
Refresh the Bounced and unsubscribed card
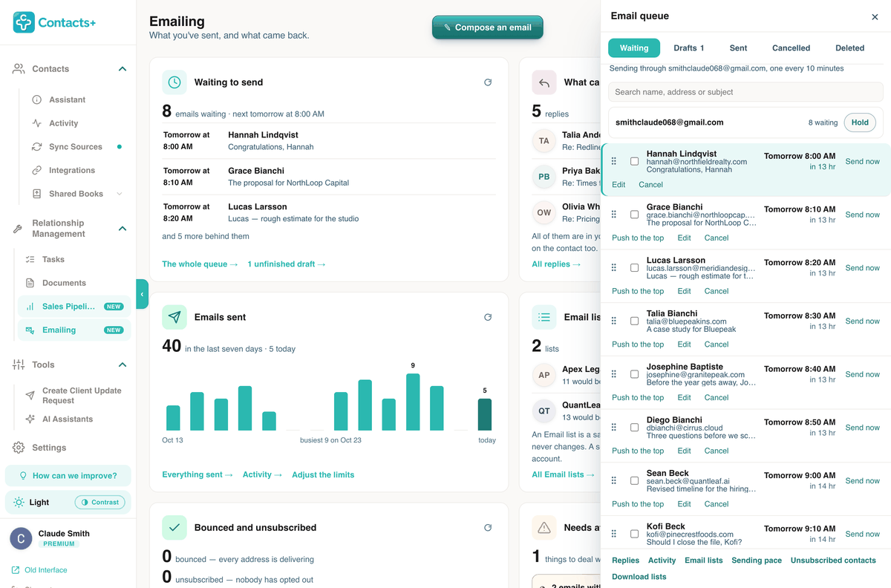[x=488, y=528]
